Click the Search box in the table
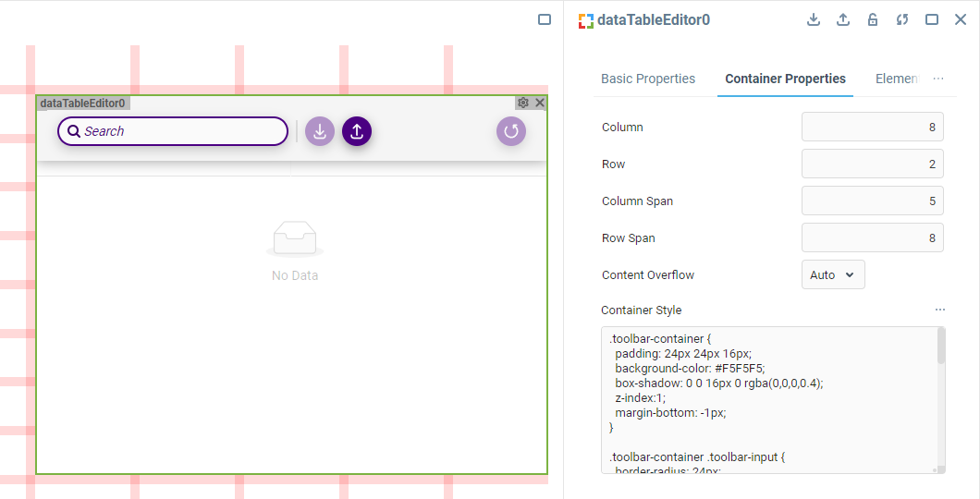 click(x=173, y=131)
